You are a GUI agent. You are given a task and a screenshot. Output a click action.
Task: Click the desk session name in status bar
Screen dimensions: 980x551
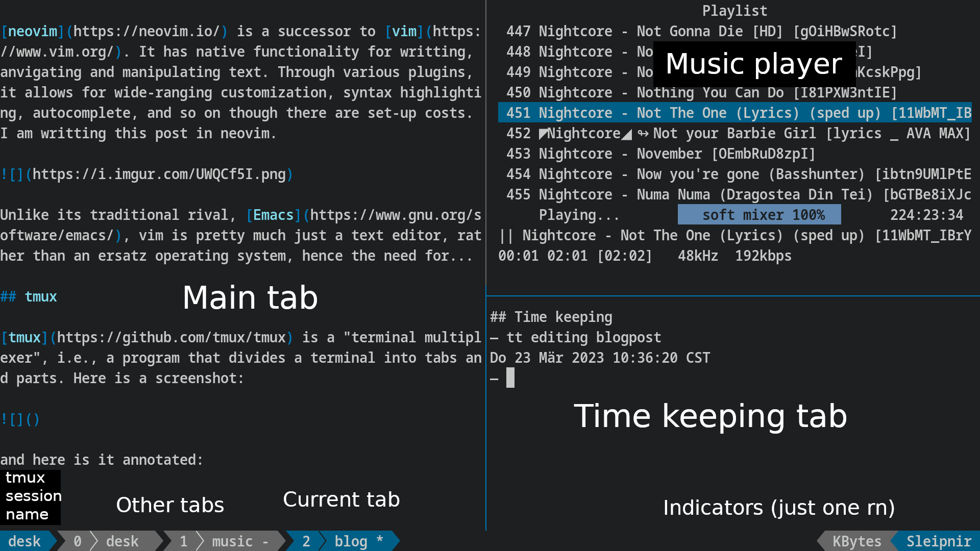point(24,541)
